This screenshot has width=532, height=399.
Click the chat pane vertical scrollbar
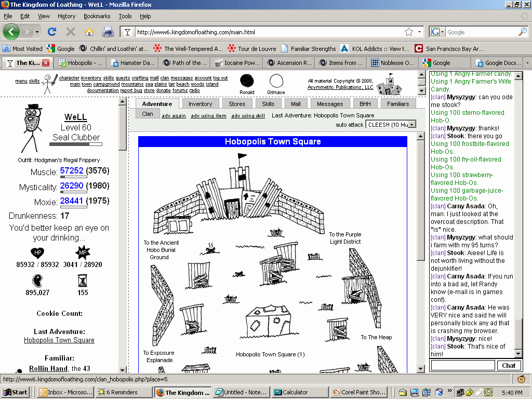[x=518, y=208]
